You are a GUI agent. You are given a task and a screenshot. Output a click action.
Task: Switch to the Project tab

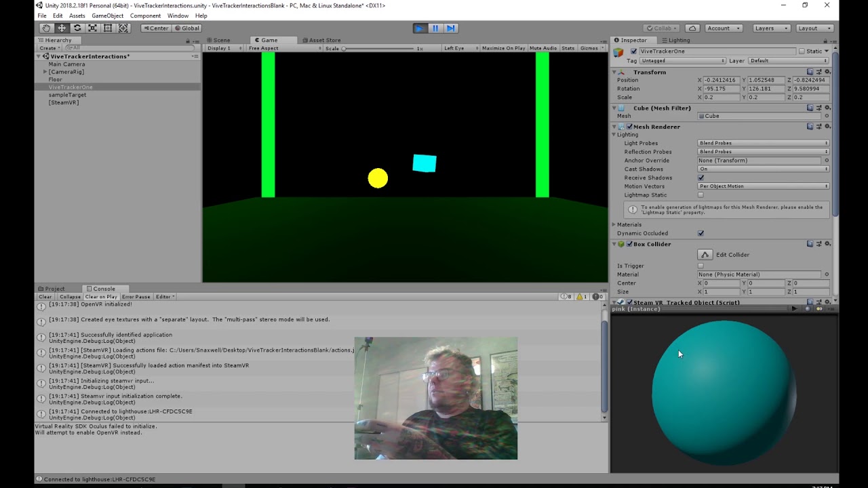tap(52, 289)
